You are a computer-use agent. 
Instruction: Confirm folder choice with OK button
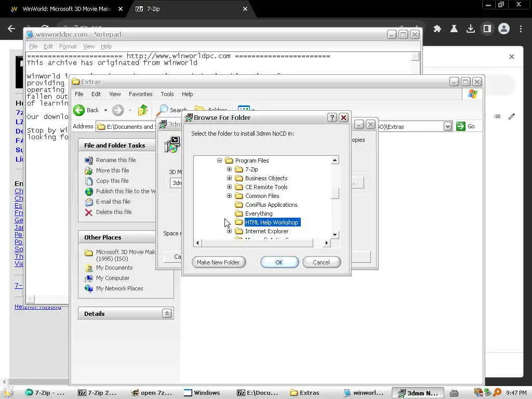pos(279,262)
